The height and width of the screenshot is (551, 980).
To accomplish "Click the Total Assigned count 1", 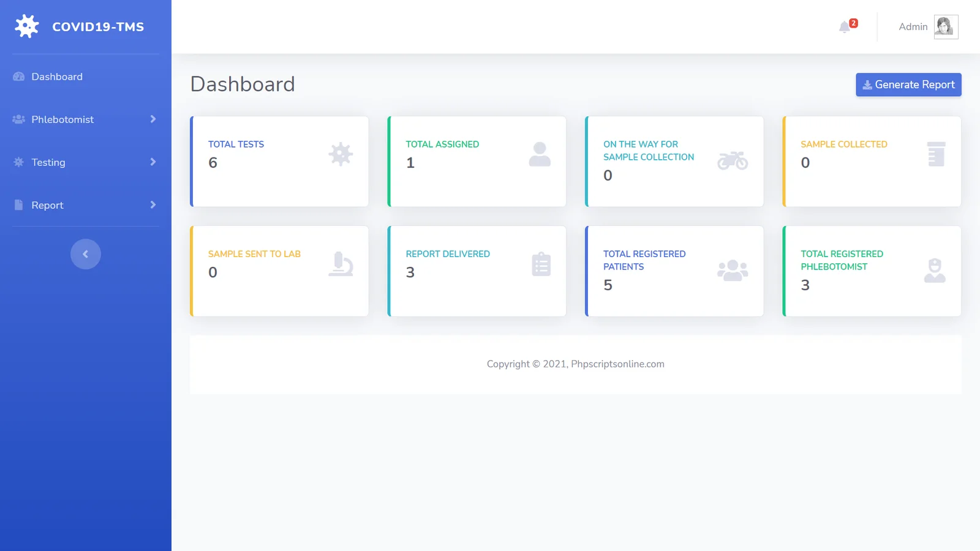I will (410, 163).
